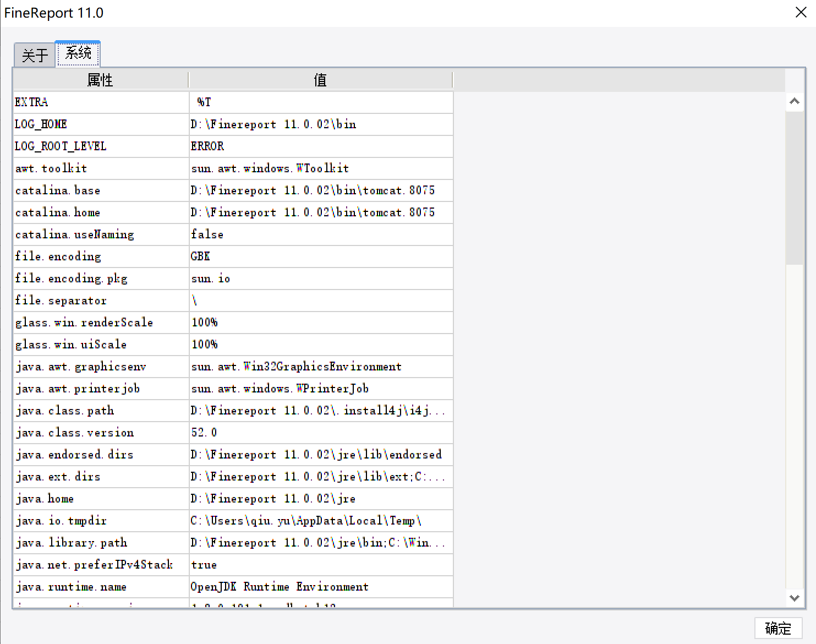816x644 pixels.
Task: Click the exact file.encoding property name
Action: pos(58,256)
